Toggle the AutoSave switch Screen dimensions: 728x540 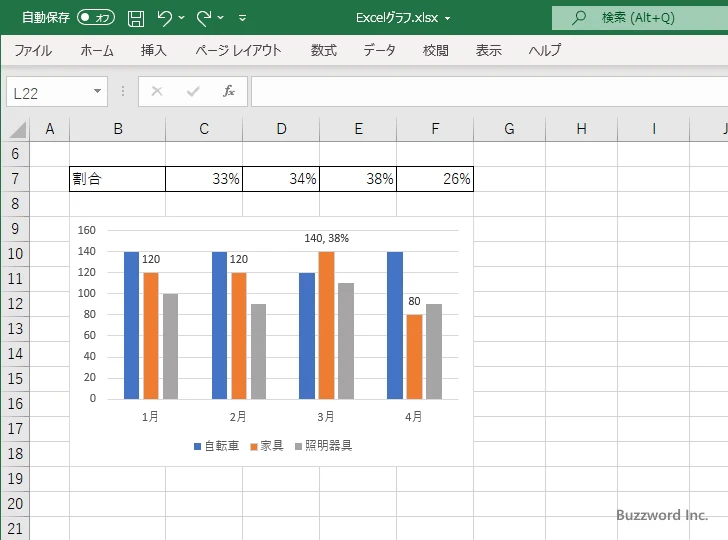click(96, 18)
